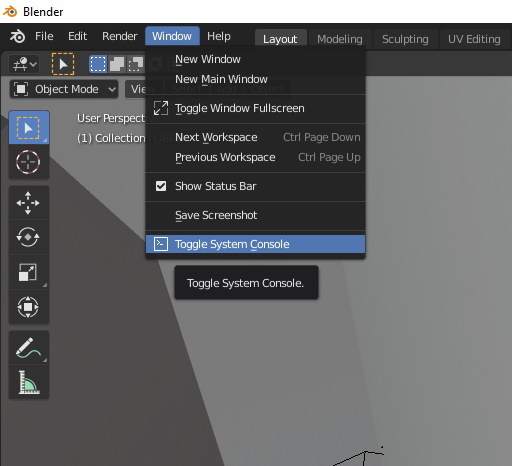Open the Help menu

(219, 36)
